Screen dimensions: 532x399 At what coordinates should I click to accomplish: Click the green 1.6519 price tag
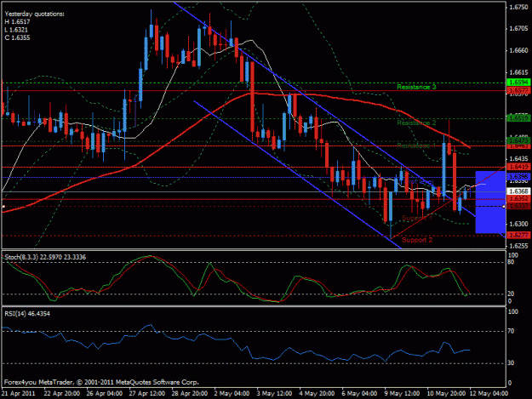coord(518,118)
